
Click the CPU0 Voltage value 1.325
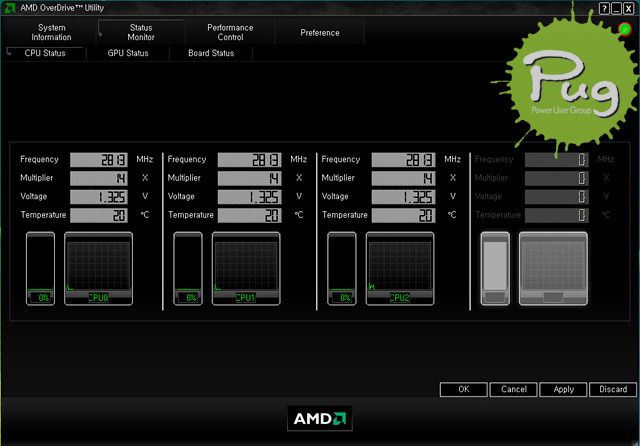pyautogui.click(x=99, y=197)
